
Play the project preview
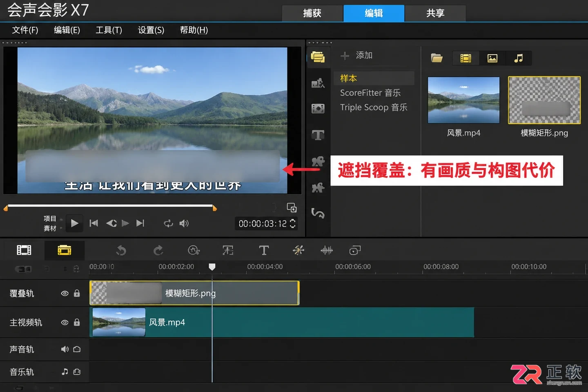click(x=74, y=223)
